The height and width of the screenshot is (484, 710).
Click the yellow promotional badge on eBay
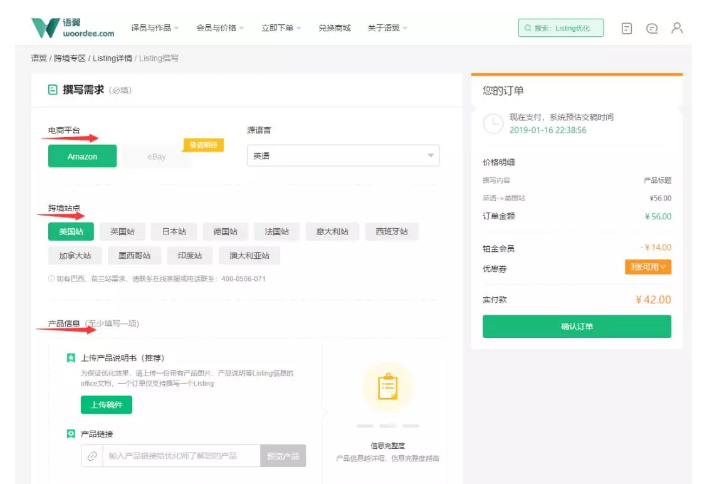203,145
